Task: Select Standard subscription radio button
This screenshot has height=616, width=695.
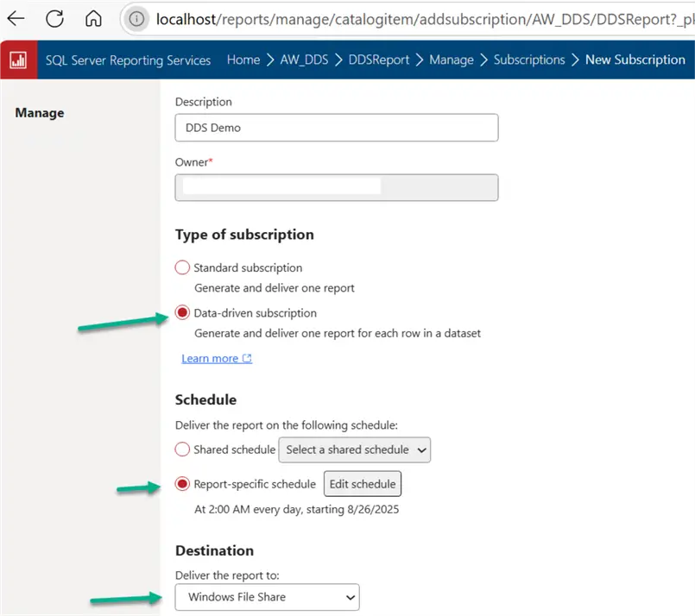Action: click(x=182, y=267)
